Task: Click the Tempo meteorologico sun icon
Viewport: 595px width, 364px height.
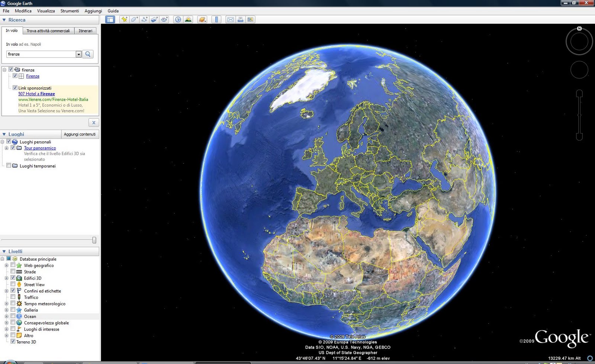Action: (x=19, y=304)
